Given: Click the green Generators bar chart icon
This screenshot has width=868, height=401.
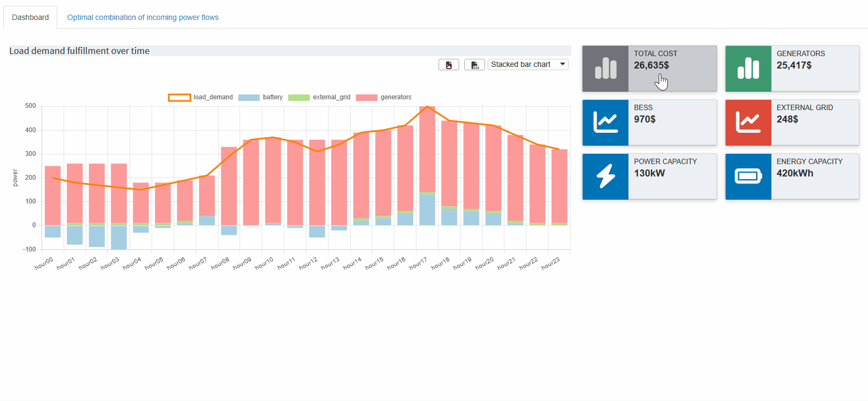Looking at the screenshot, I should (748, 69).
